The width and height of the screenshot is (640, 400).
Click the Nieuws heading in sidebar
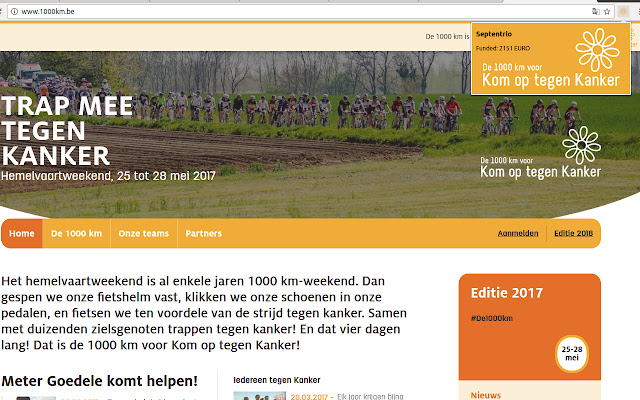[485, 395]
